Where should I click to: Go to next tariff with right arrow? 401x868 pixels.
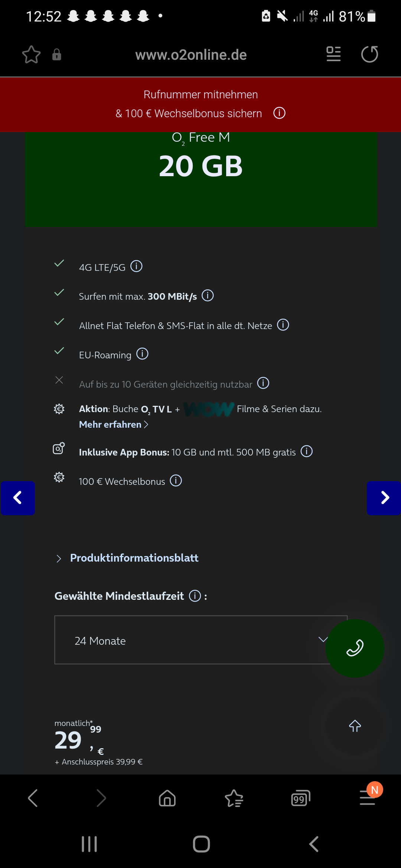tap(384, 498)
